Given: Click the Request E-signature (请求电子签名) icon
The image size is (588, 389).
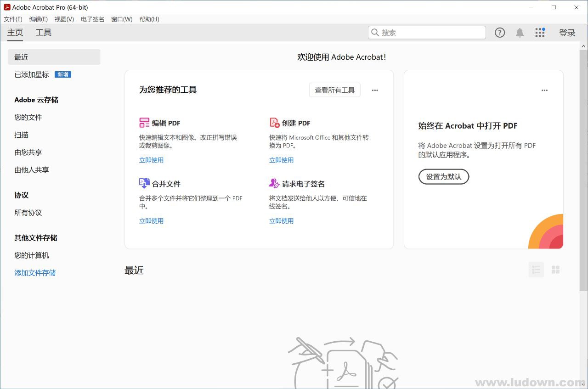Looking at the screenshot, I should click(x=274, y=183).
